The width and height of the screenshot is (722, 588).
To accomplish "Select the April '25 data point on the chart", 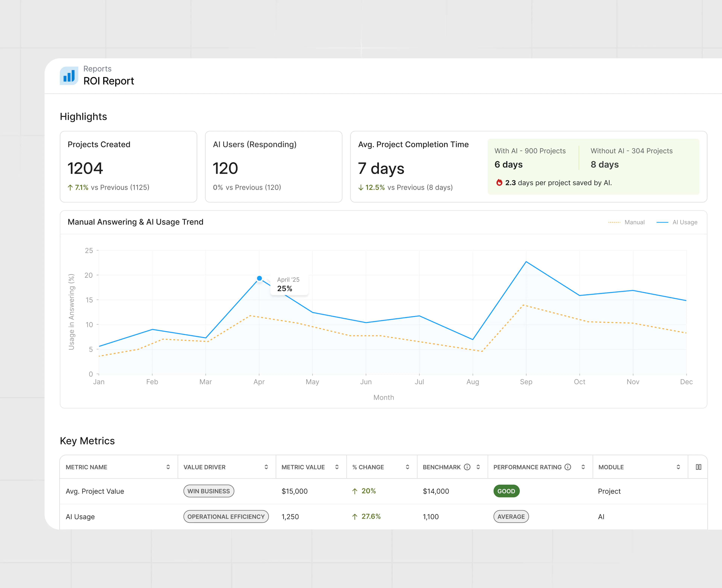I will (x=259, y=278).
